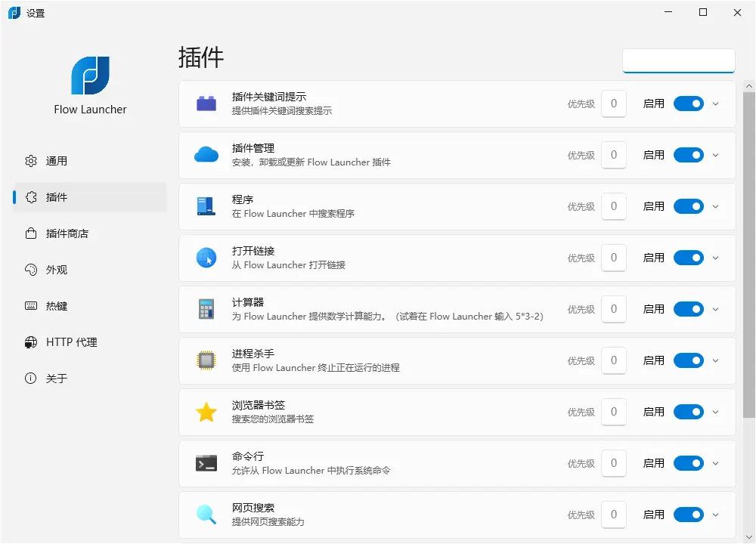Click the title bar Flow Launcher app icon
Viewport: 756px width, 544px height.
pos(14,13)
